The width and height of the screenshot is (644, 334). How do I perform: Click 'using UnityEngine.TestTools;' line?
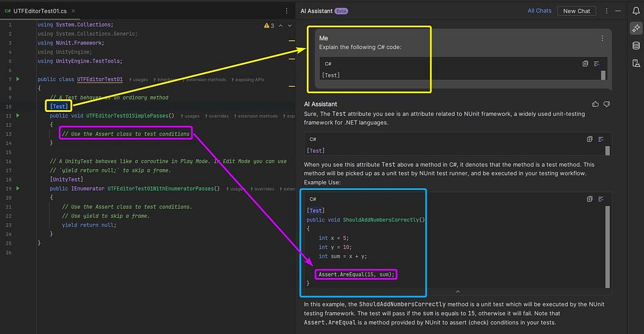pos(80,61)
